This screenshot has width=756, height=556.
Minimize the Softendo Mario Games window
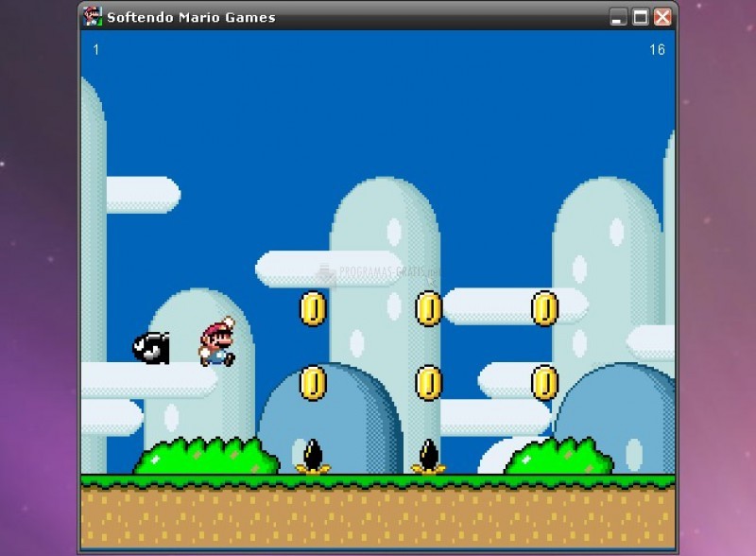pyautogui.click(x=618, y=17)
